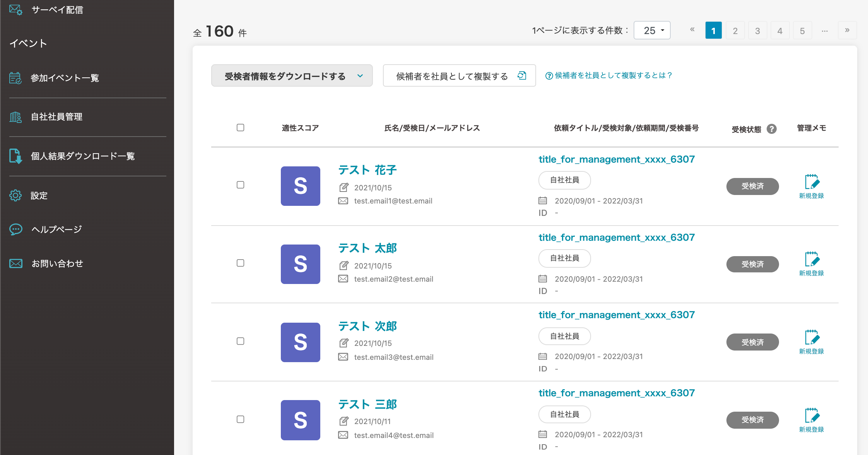
Task: Click the memo icon for テスト 花子
Action: pyautogui.click(x=812, y=182)
